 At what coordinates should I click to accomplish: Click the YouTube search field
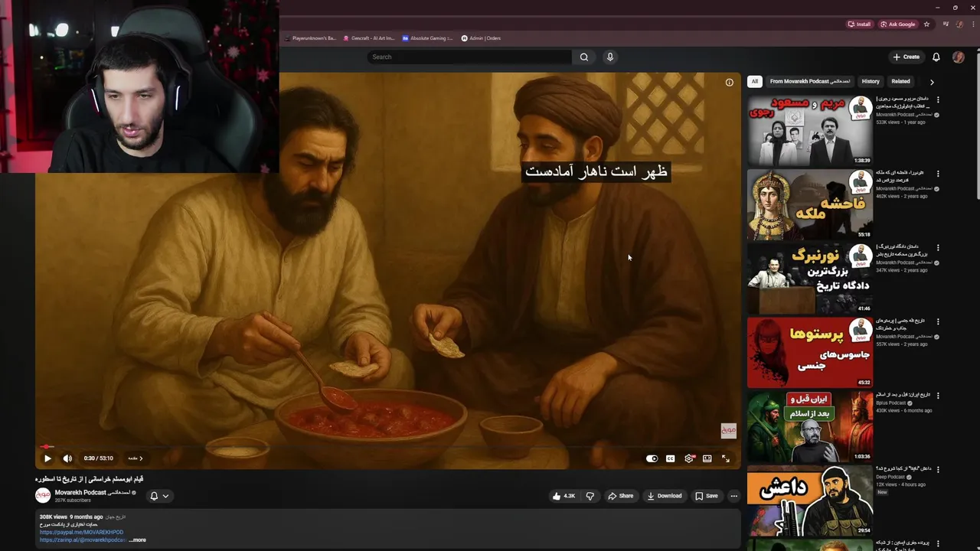coord(469,57)
